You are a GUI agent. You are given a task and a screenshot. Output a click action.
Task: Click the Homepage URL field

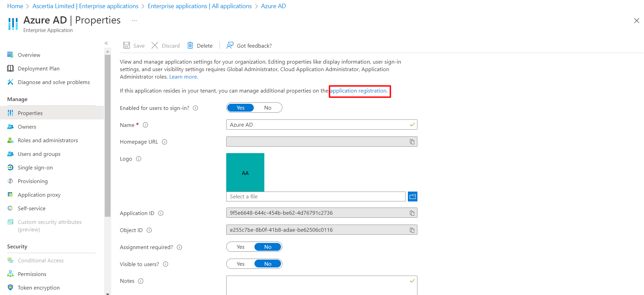coord(321,142)
